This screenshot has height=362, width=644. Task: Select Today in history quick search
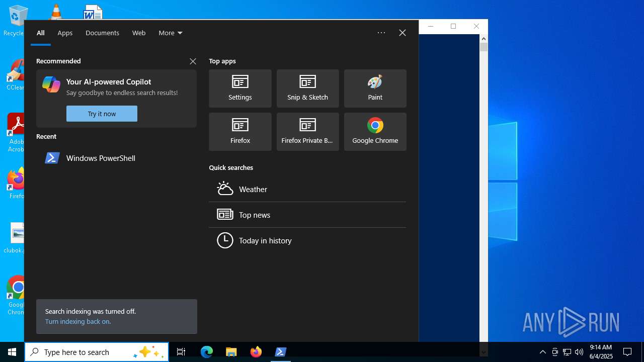[x=307, y=240]
